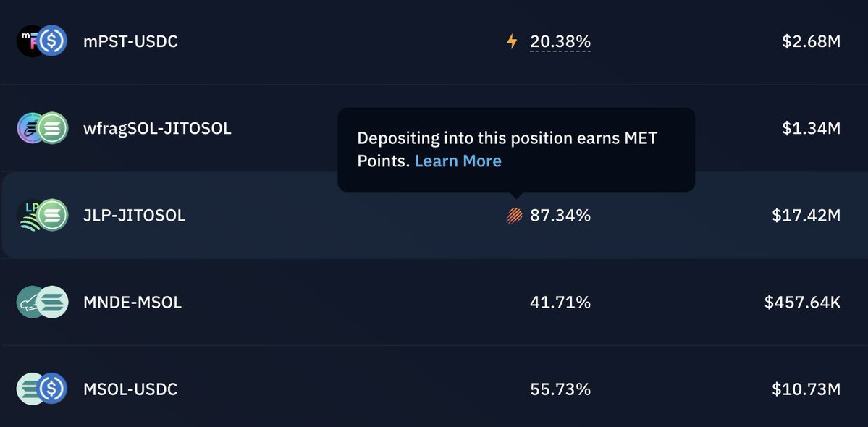The width and height of the screenshot is (868, 427).
Task: Click the underlined 20.38% APY value
Action: click(560, 42)
